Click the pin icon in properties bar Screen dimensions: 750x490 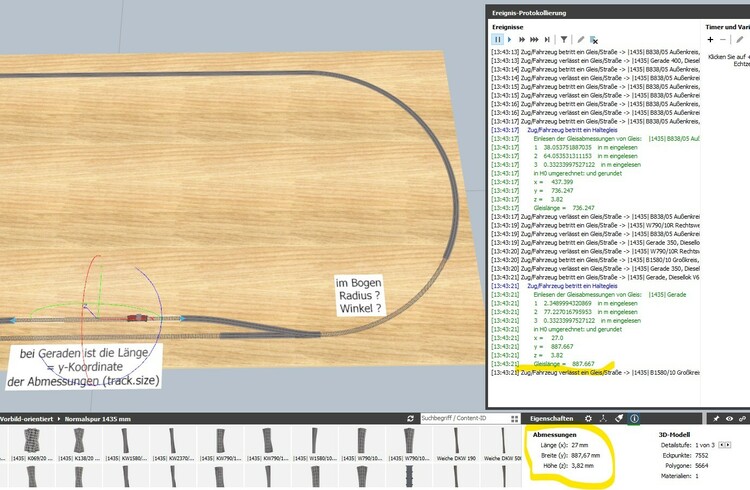tap(716, 419)
